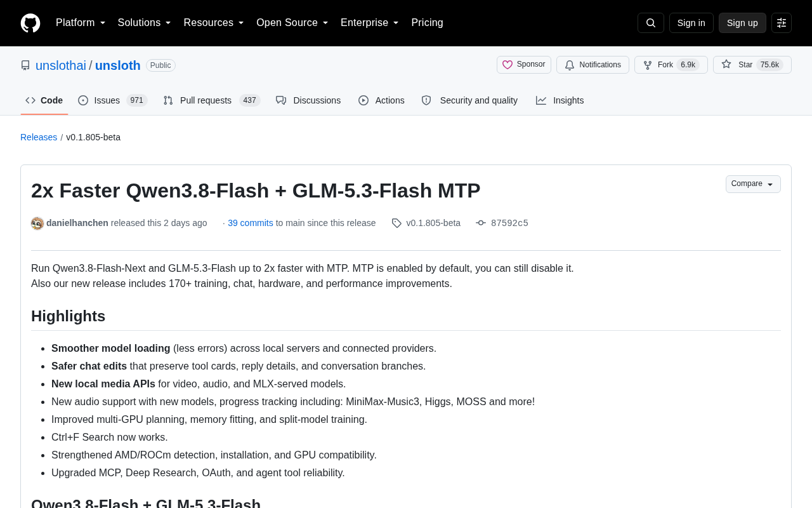Click the 'Strengthened AMD/ROCm detection' bullet
Screen dimensions: 812x508
click(x=214, y=455)
